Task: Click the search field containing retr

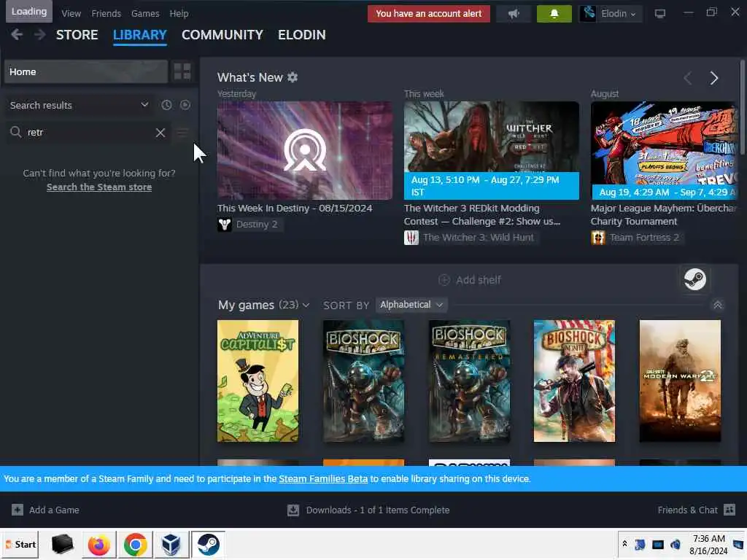Action: coord(88,133)
